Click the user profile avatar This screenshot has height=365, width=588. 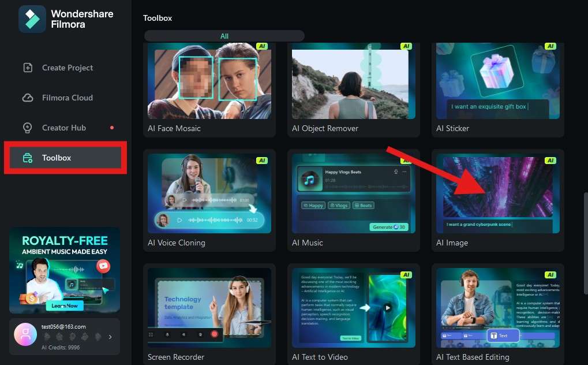click(25, 334)
